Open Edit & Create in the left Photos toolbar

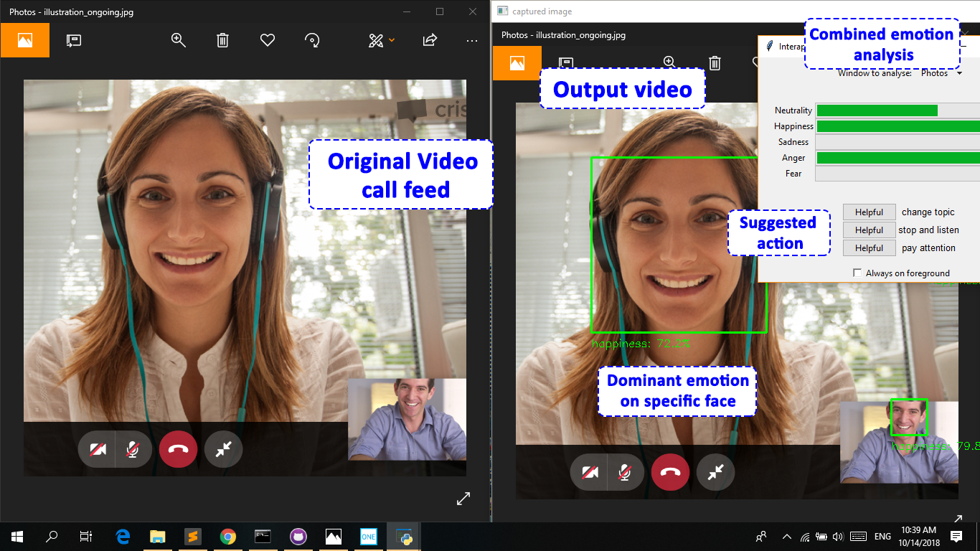381,40
